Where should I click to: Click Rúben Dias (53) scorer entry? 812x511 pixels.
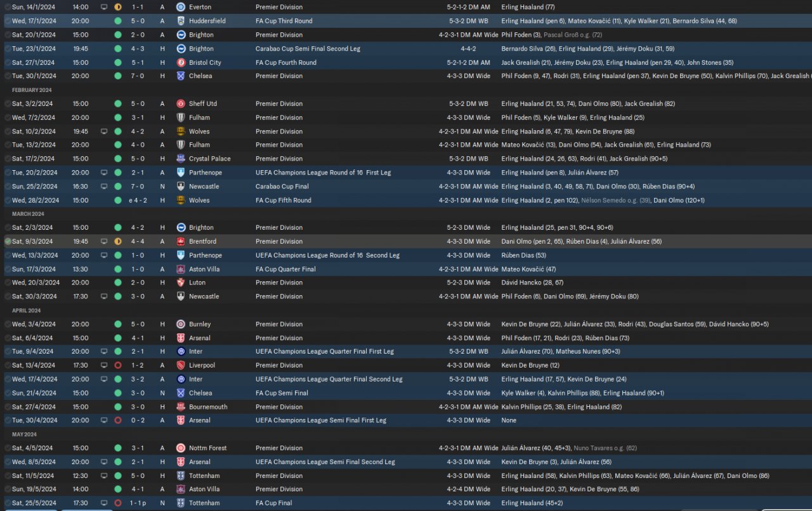point(523,255)
